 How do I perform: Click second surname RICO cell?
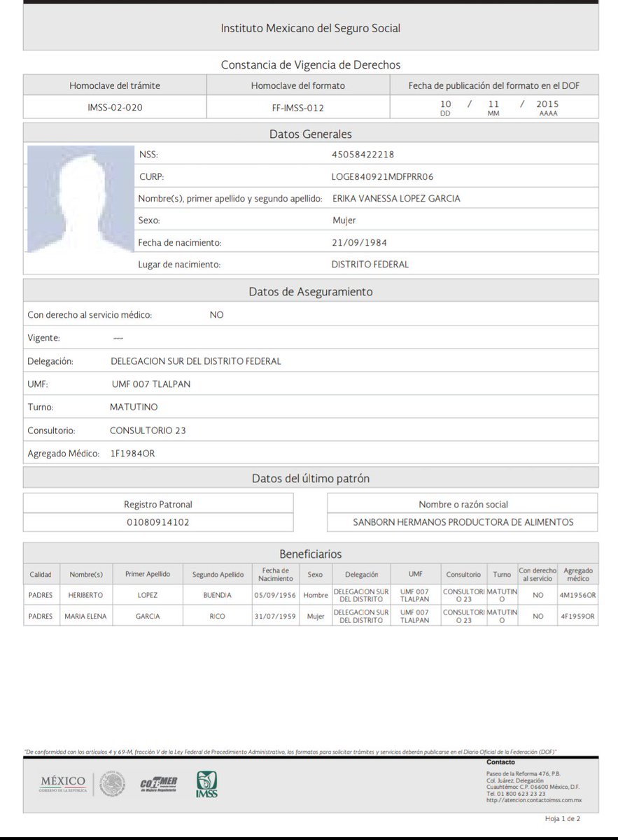click(x=218, y=616)
